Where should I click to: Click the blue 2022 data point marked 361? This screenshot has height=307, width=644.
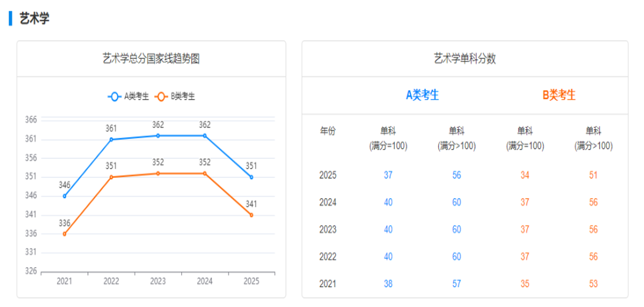(x=111, y=140)
